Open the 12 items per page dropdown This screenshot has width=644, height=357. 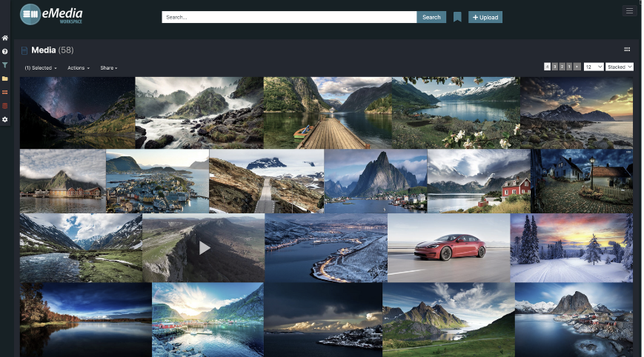click(x=594, y=67)
